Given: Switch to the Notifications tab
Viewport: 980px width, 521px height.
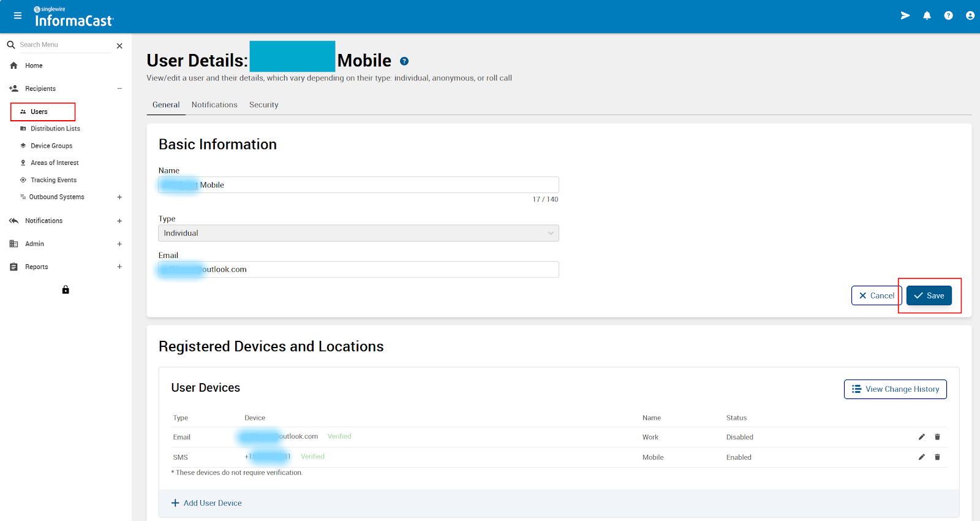Looking at the screenshot, I should (x=214, y=105).
